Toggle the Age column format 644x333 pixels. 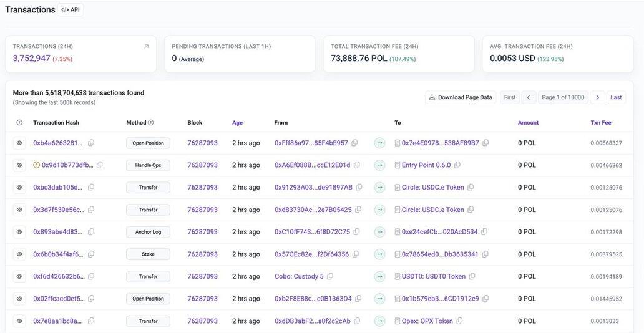coord(237,122)
